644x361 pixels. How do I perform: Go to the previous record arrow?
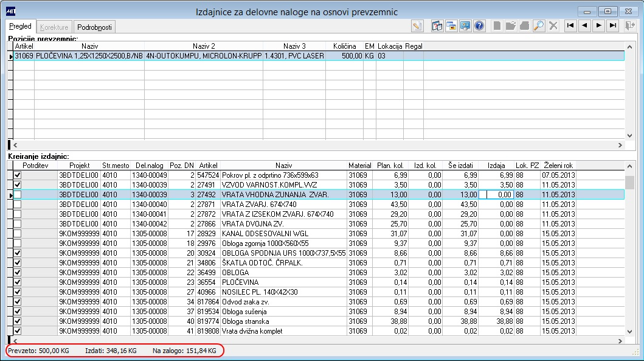pyautogui.click(x=584, y=26)
